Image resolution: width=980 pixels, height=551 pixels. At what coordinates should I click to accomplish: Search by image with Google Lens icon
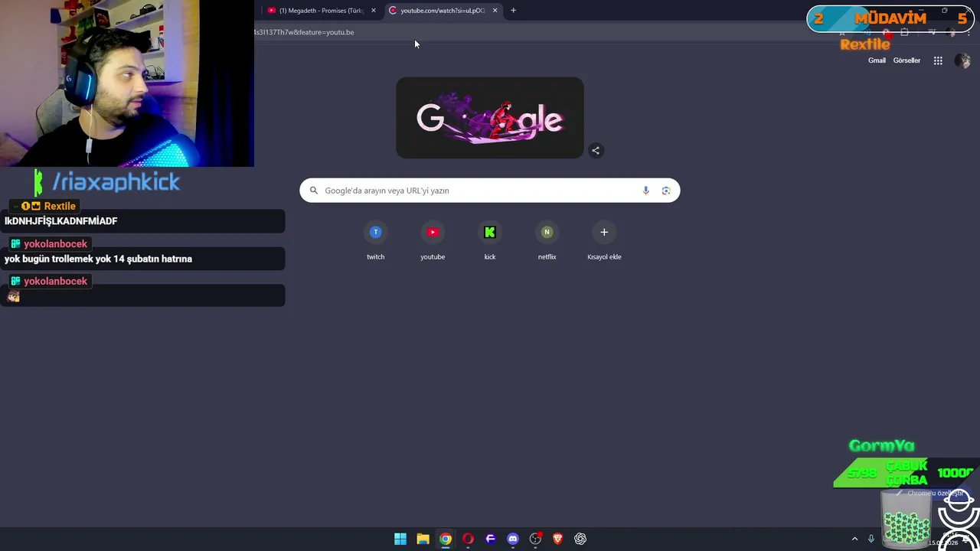point(666,191)
